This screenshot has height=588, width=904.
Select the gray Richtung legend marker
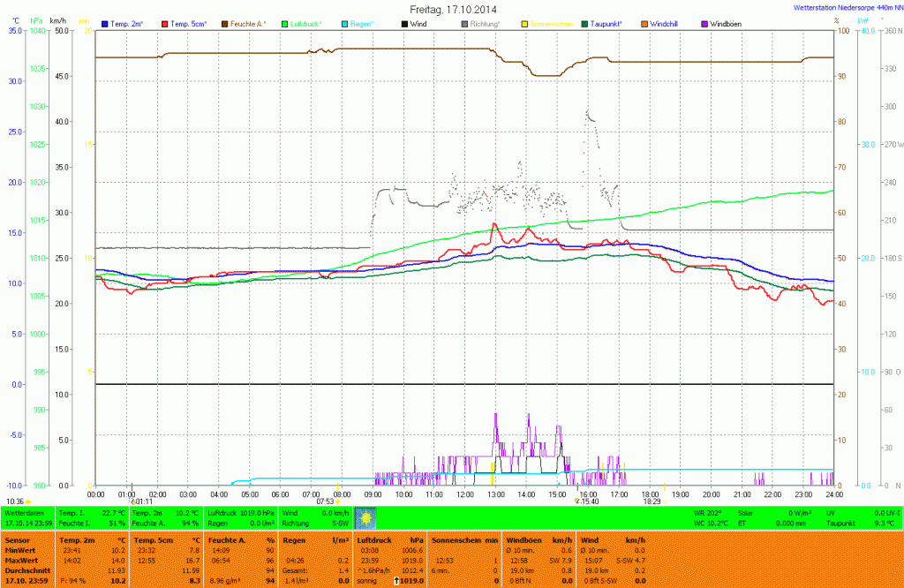tap(464, 24)
